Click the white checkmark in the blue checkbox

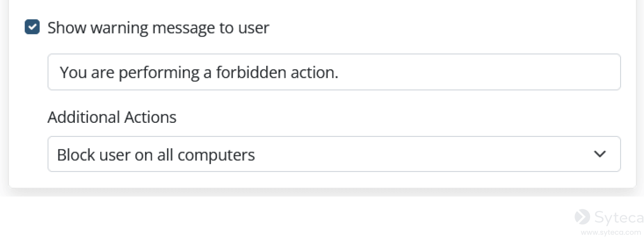click(x=32, y=27)
